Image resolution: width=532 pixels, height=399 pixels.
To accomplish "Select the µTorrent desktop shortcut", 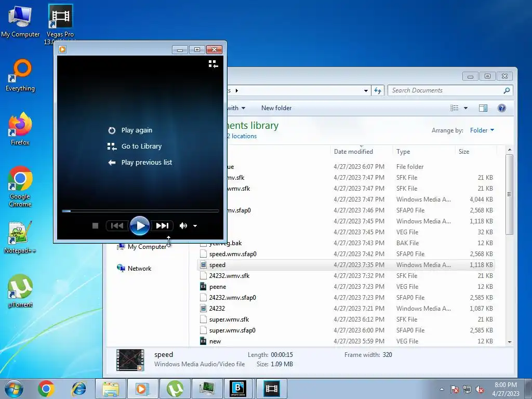I will pos(20,291).
